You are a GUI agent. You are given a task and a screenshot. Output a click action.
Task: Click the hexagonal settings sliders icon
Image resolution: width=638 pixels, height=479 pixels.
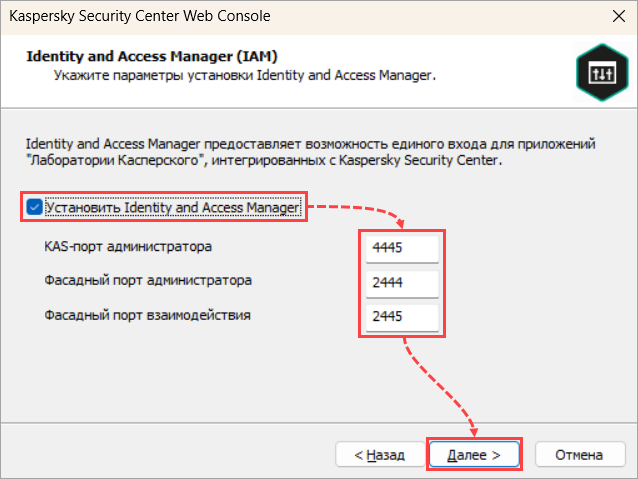pos(602,72)
